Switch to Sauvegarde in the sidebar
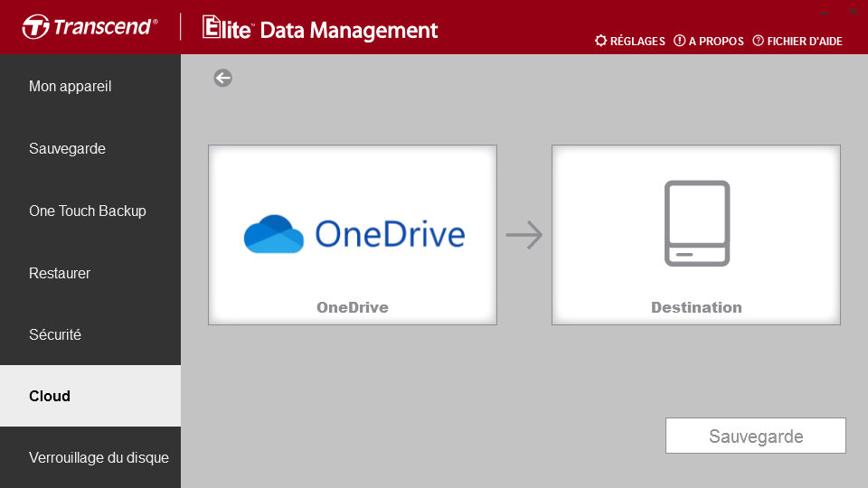This screenshot has width=868, height=488. pos(90,148)
